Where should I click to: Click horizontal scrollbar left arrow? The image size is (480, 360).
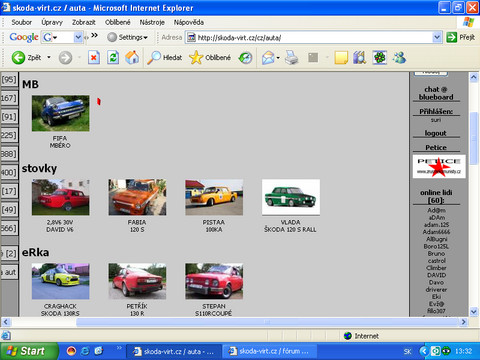click(x=5, y=322)
